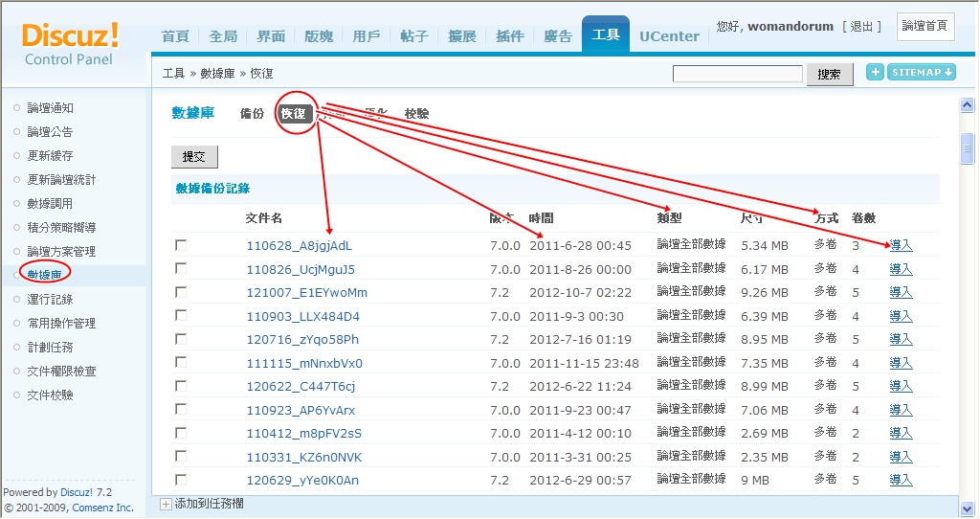Tick the checkbox for 110628_A8jgjAdL
980x519 pixels.
point(181,245)
